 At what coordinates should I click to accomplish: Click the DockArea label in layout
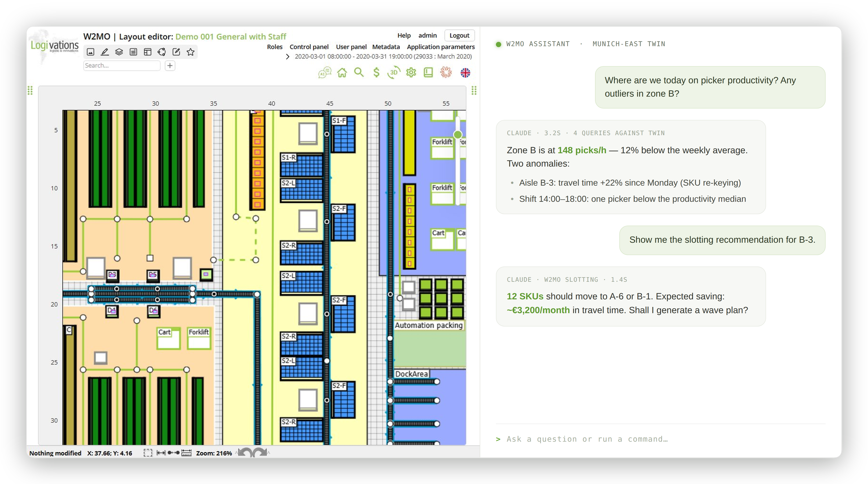point(411,374)
